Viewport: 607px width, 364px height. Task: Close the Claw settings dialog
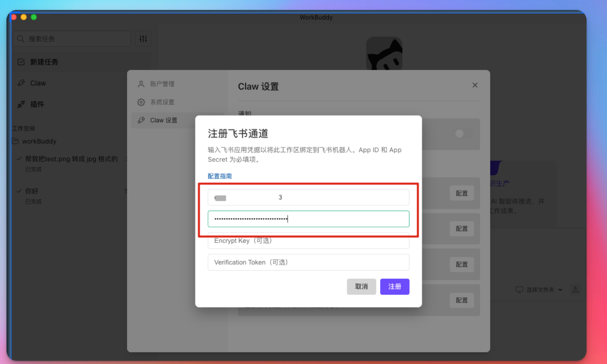(475, 85)
